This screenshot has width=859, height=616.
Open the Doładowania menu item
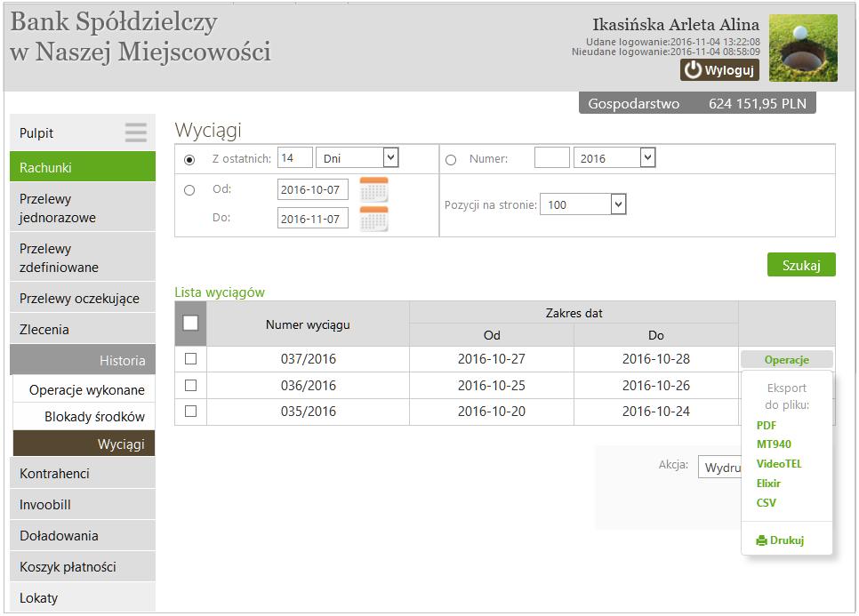(83, 535)
